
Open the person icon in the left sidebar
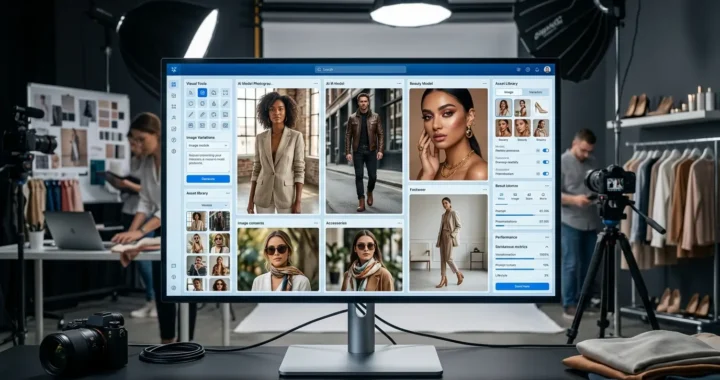click(x=174, y=117)
